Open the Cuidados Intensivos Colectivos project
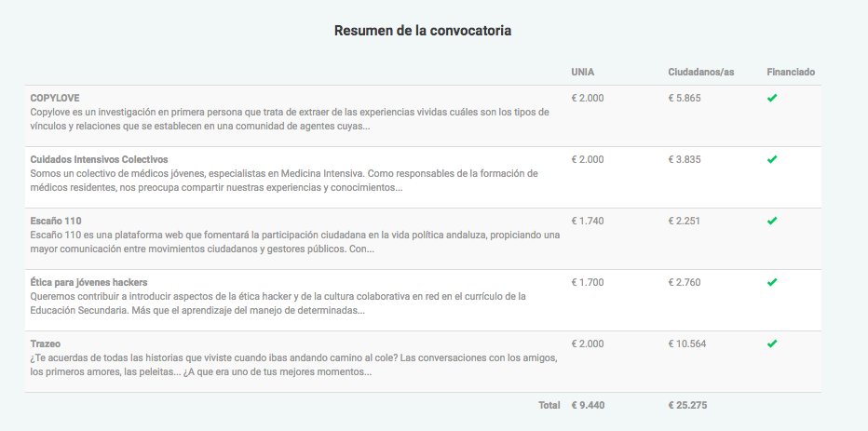868x431 pixels. coord(99,159)
